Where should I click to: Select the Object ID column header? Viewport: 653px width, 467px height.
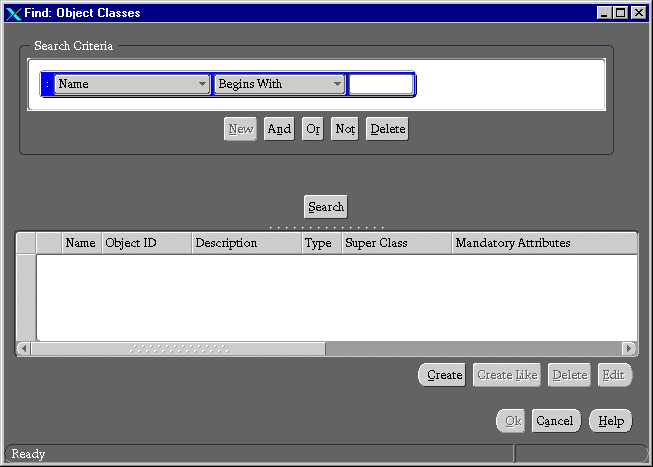point(146,243)
